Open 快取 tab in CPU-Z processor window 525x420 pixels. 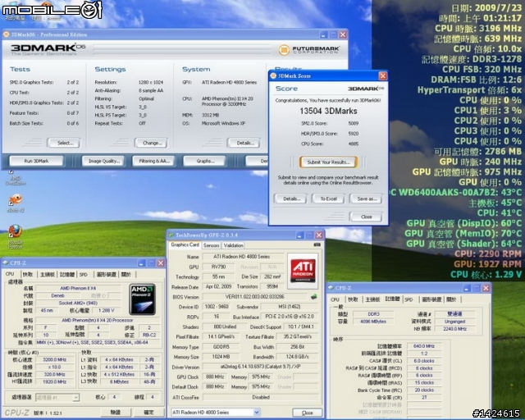click(x=28, y=275)
